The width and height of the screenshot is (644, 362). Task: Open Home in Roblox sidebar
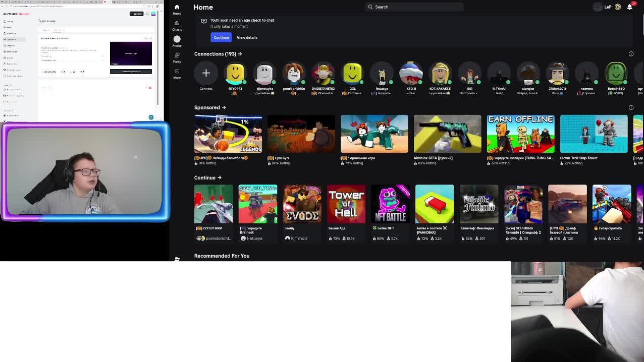pos(177,9)
